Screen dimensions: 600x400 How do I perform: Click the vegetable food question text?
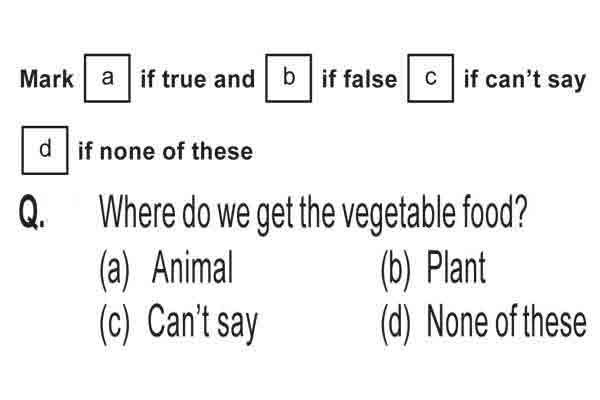[x=313, y=214]
